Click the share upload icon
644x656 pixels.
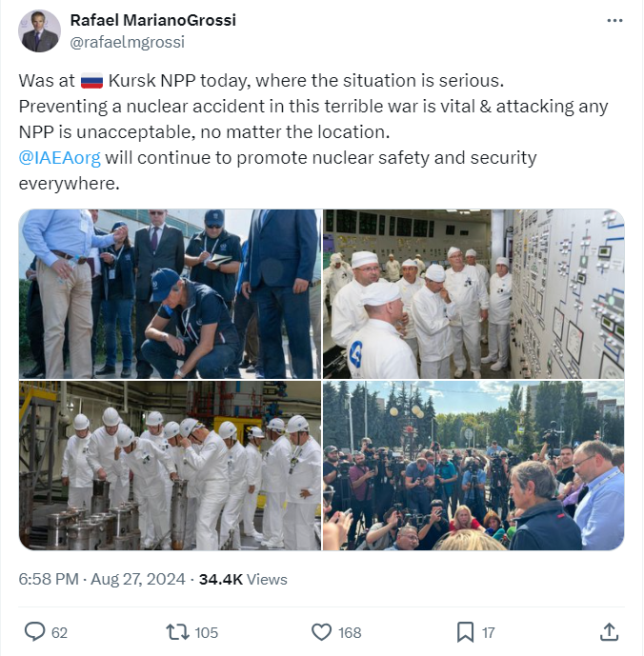(609, 632)
